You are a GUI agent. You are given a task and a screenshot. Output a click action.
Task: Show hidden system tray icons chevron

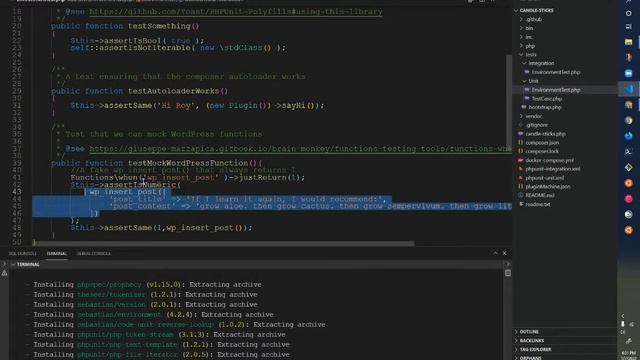tap(623, 316)
